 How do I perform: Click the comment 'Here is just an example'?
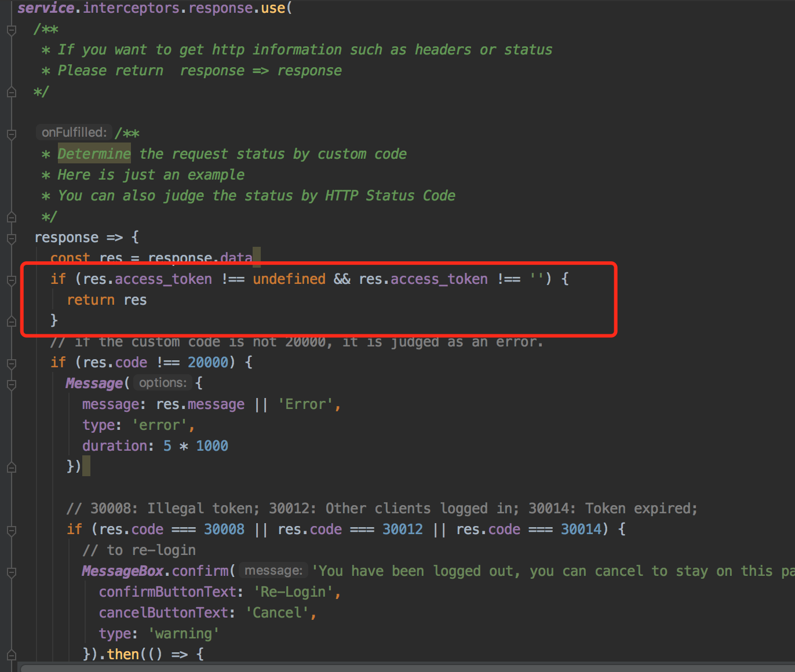click(x=151, y=175)
